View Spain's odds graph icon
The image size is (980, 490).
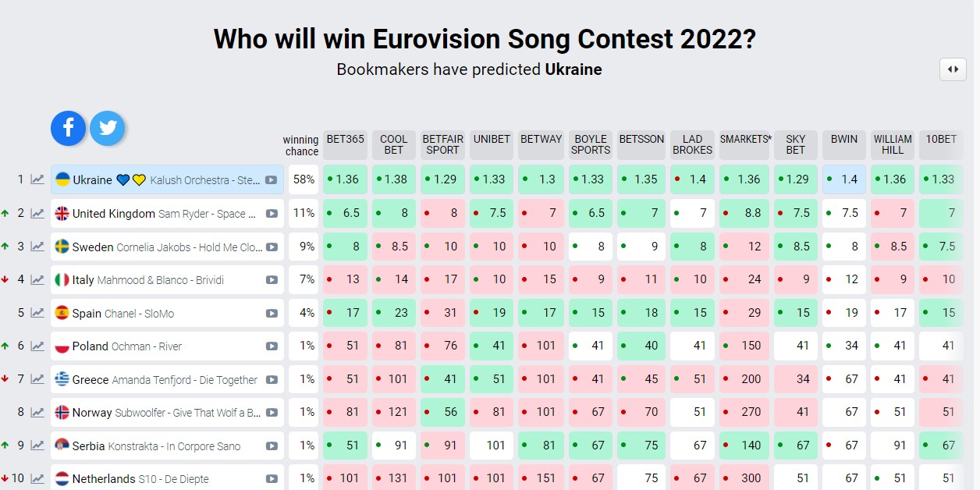coord(37,313)
